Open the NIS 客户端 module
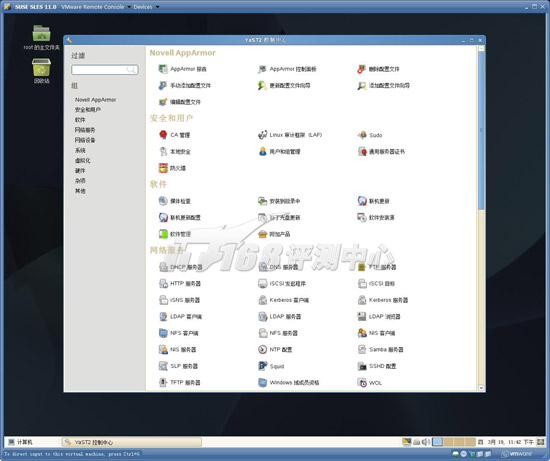This screenshot has height=461, width=550. 376,333
